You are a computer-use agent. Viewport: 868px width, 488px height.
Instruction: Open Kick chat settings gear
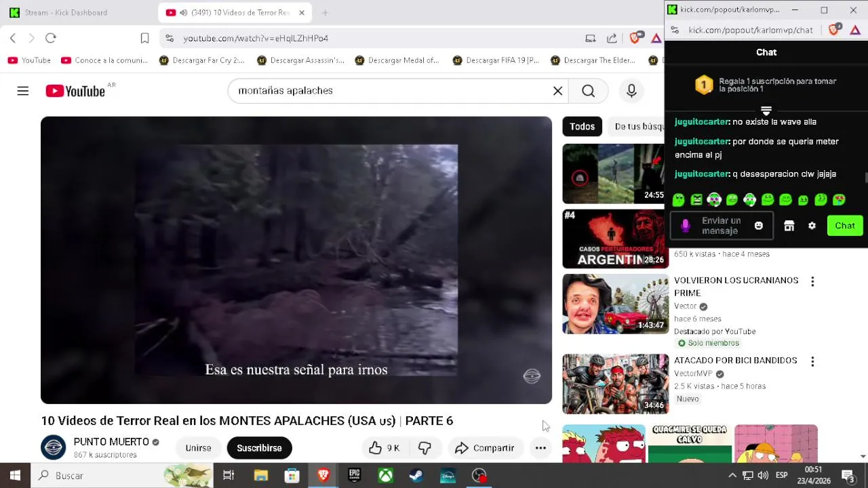click(x=812, y=226)
